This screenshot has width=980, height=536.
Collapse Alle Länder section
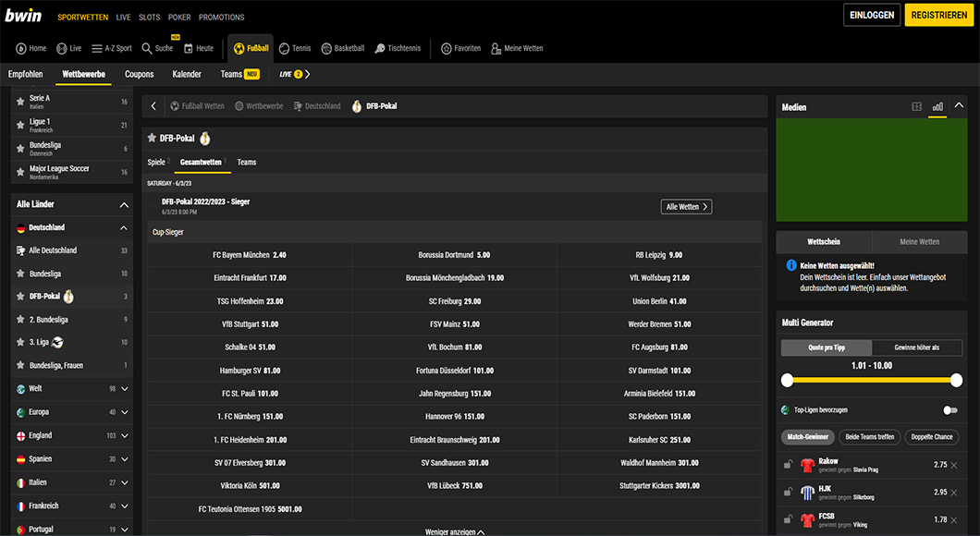[x=124, y=205]
